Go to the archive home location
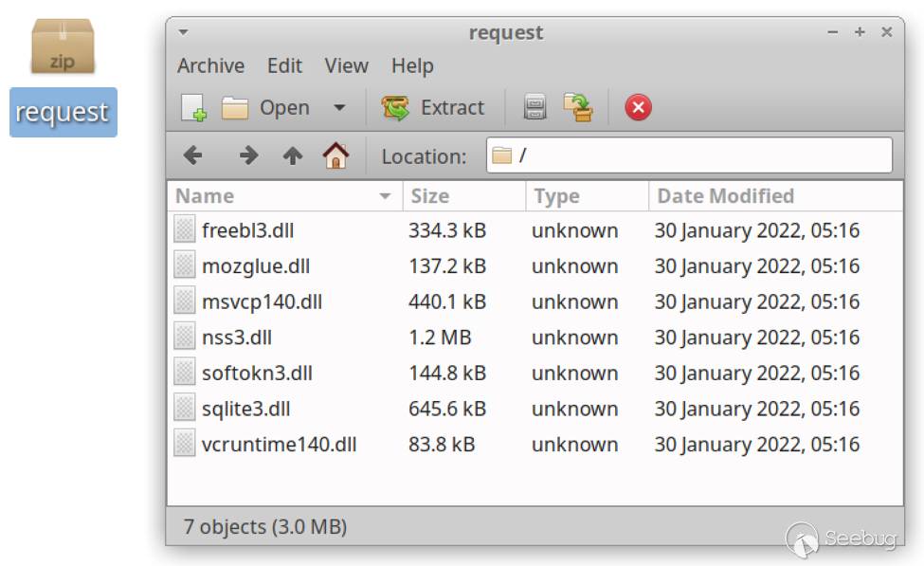The width and height of the screenshot is (924, 566). [335, 155]
